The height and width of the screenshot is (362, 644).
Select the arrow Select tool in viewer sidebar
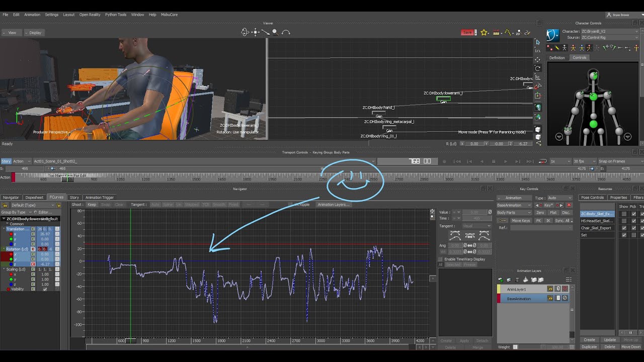[537, 42]
